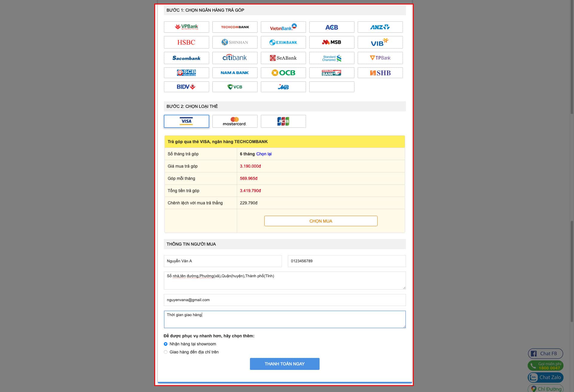
Task: Select the VPBank logo option
Action: coord(186,27)
